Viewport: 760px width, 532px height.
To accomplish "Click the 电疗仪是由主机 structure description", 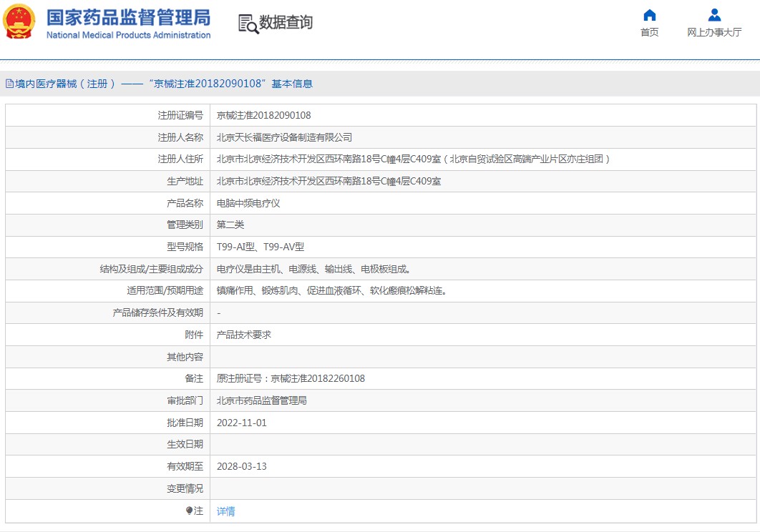I will point(314,269).
